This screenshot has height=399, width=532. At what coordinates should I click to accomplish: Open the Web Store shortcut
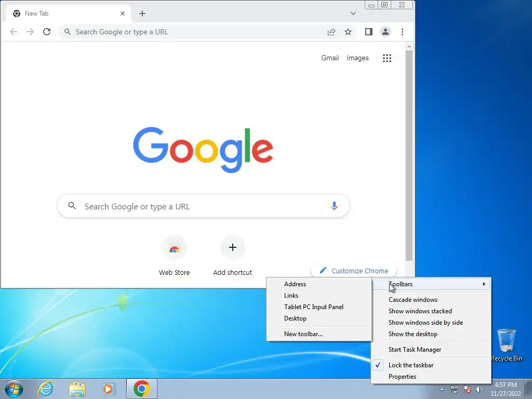(x=175, y=256)
